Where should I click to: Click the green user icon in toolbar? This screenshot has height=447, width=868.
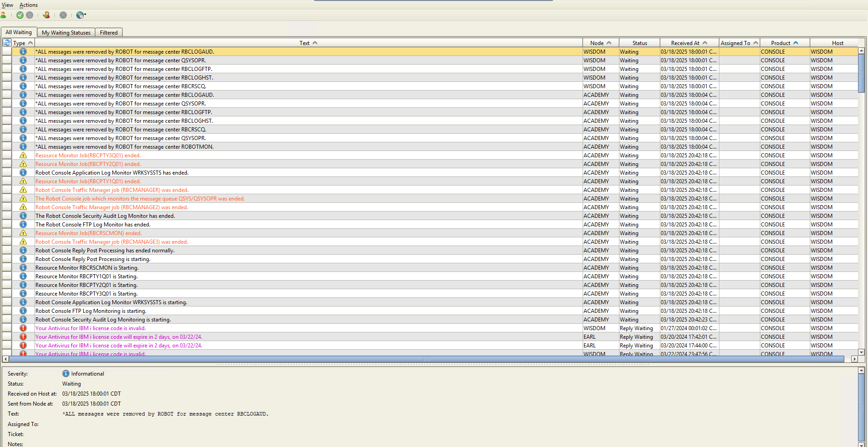(x=3, y=15)
